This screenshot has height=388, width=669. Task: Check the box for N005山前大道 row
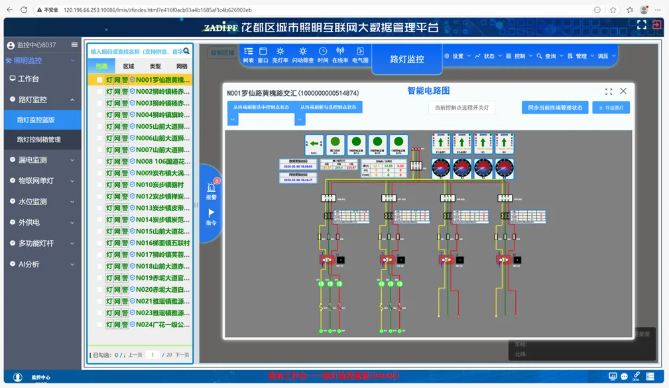[99, 126]
